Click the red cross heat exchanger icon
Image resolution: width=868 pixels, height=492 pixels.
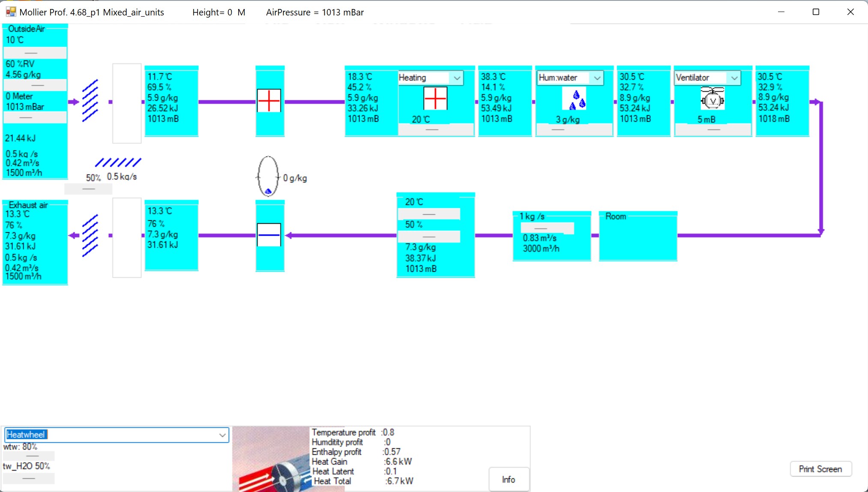pos(269,101)
